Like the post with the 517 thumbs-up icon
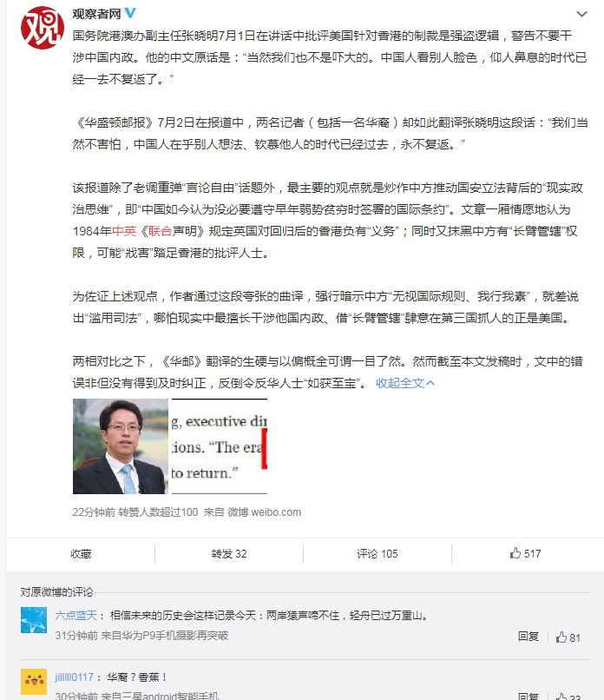 525,553
